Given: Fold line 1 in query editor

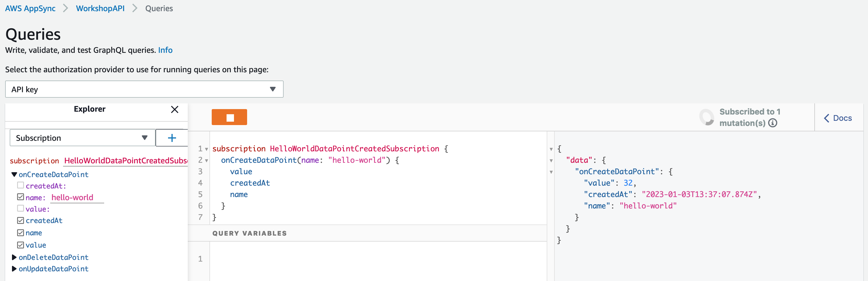Looking at the screenshot, I should pyautogui.click(x=207, y=149).
